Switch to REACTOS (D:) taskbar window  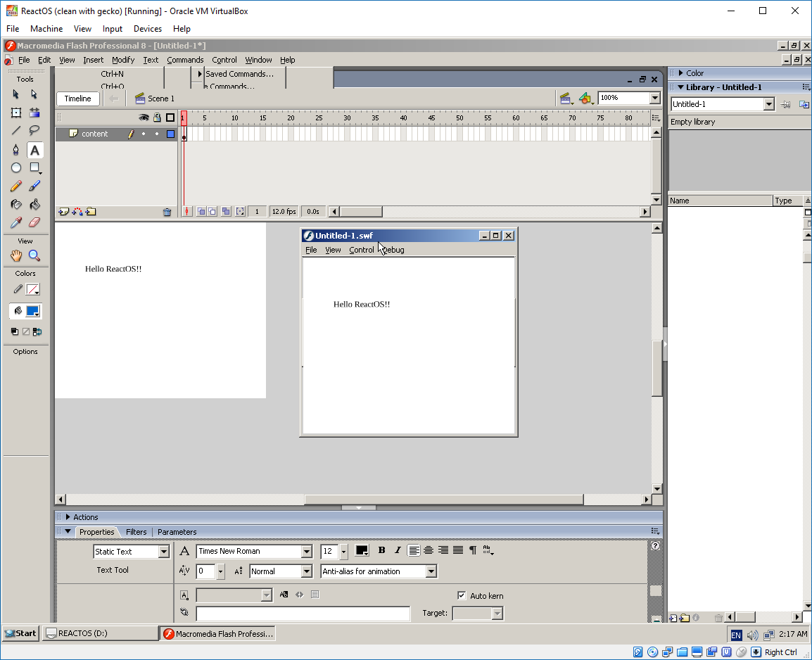pos(101,633)
